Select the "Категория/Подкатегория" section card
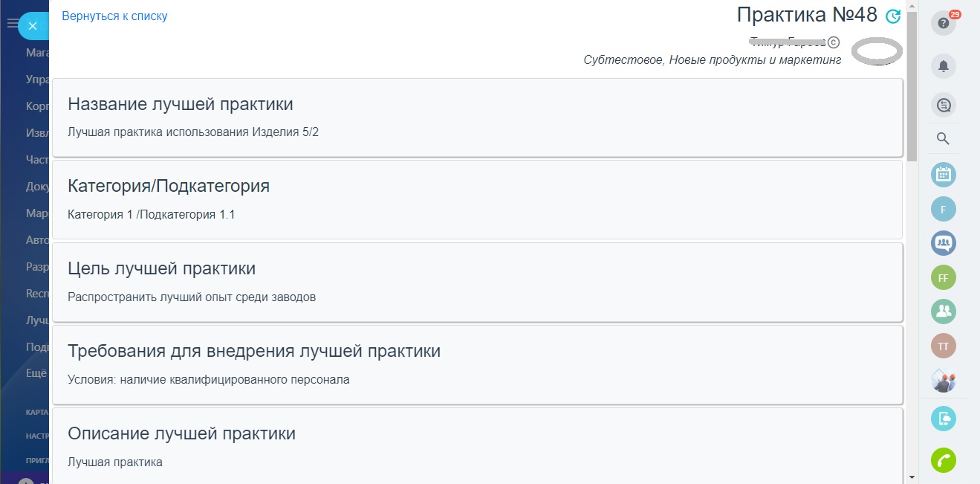This screenshot has width=980, height=484. [477, 199]
